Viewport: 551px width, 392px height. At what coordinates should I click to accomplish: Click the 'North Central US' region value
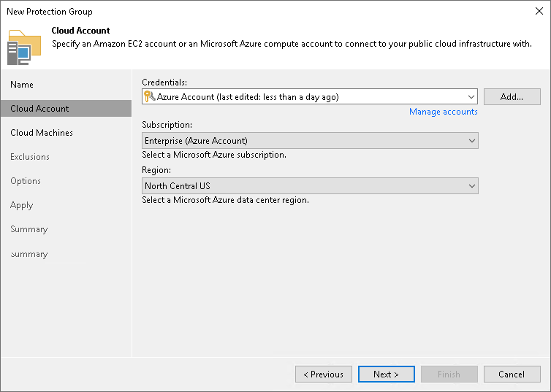pos(178,186)
